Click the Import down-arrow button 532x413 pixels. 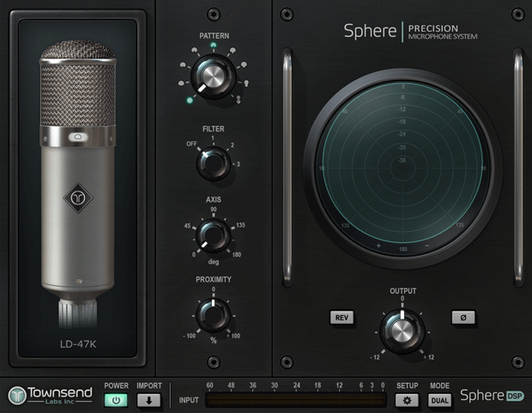(x=148, y=399)
